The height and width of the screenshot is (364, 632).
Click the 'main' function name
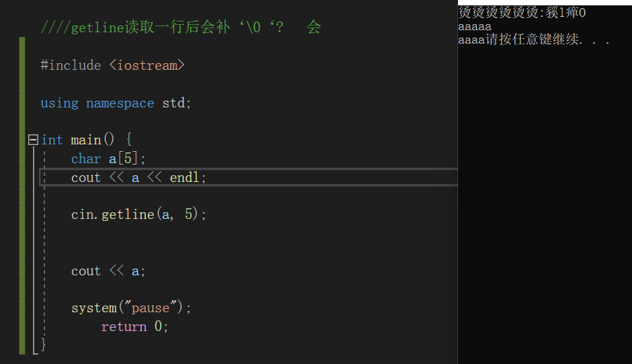(x=86, y=140)
